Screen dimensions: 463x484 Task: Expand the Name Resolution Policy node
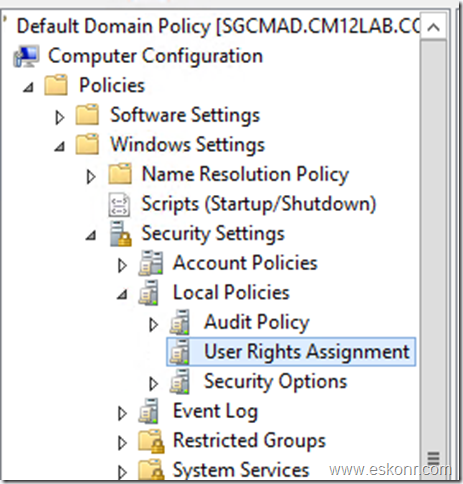click(91, 176)
